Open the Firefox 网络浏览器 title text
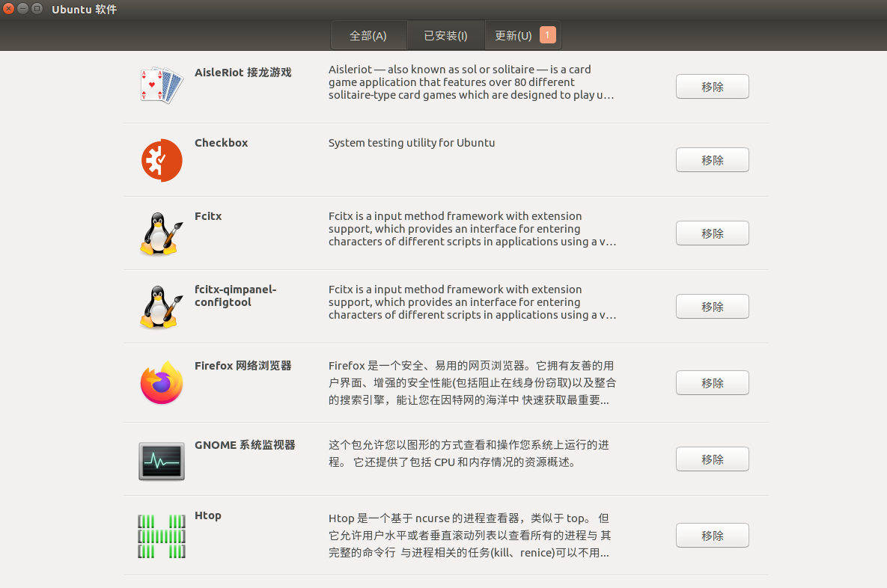887x588 pixels. point(243,366)
